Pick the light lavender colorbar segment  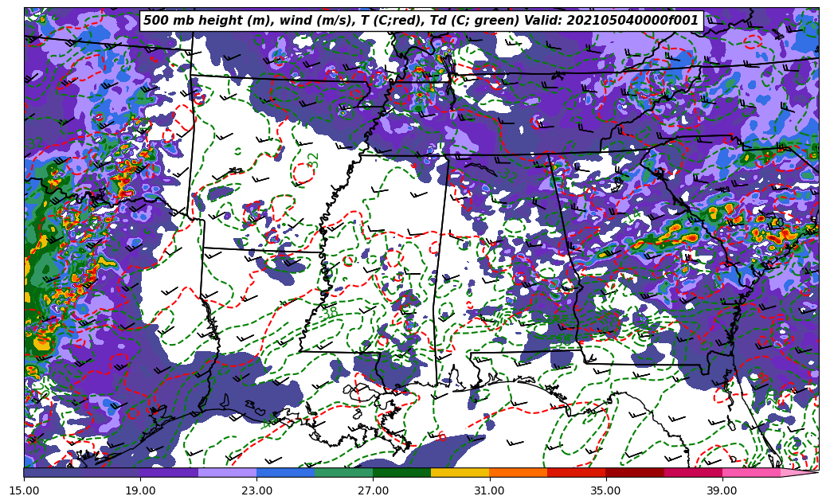(x=227, y=472)
